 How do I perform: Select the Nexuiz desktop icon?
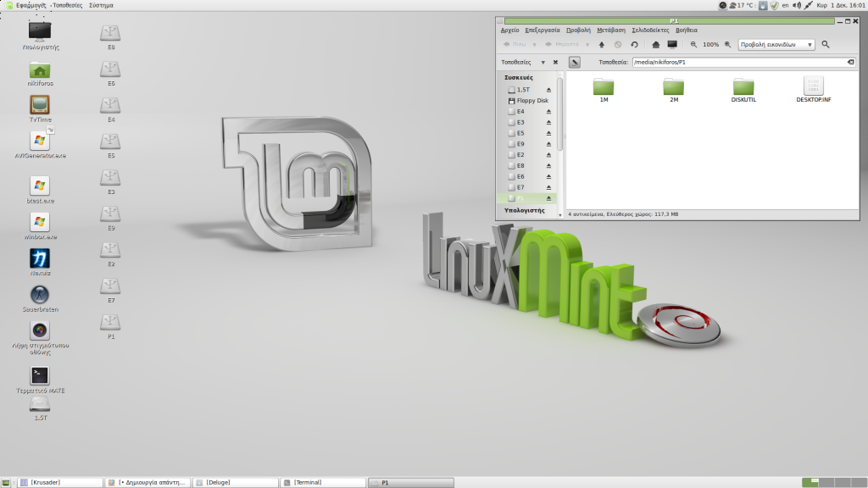(x=40, y=263)
